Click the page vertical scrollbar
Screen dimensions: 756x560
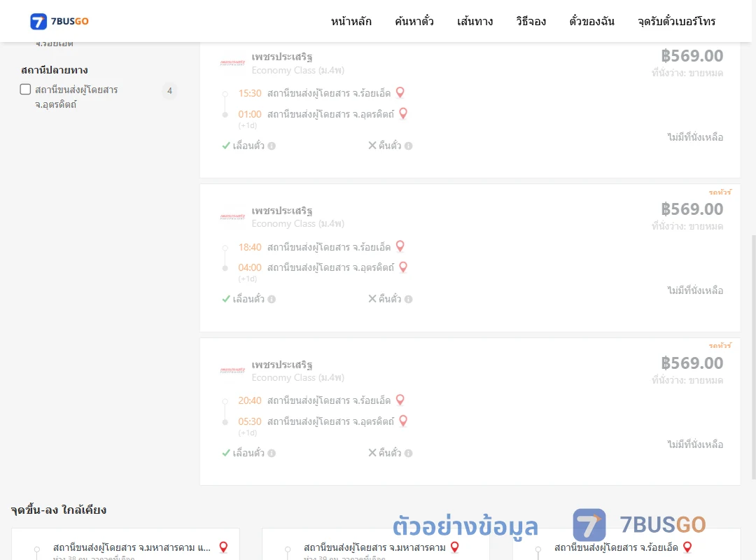753,357
